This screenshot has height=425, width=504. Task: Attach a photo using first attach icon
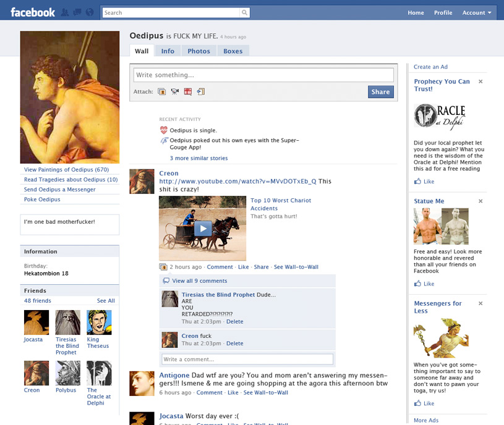click(x=162, y=92)
